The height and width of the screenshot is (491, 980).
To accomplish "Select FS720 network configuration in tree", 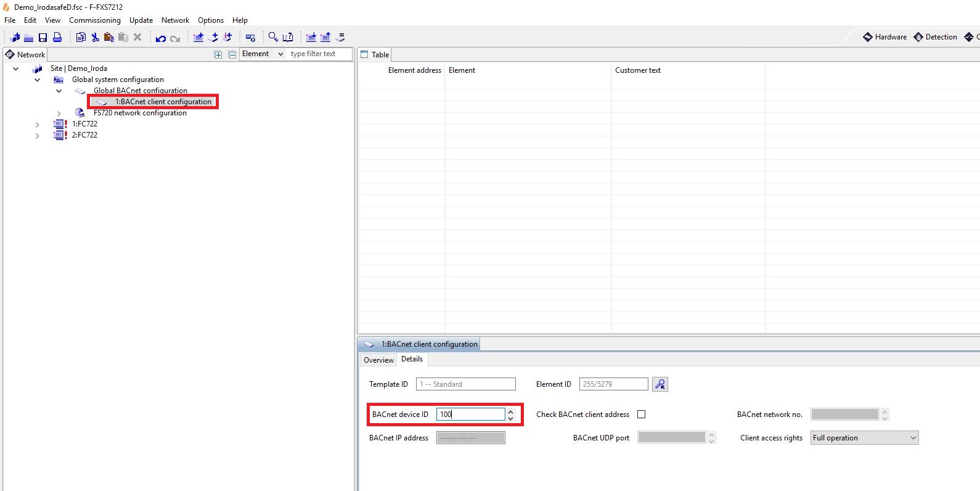I will point(140,113).
